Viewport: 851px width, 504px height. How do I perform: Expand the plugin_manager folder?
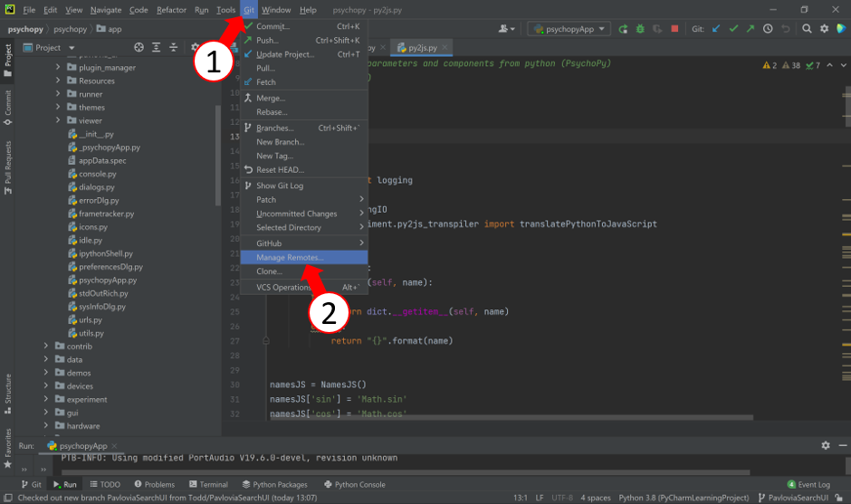tap(58, 67)
